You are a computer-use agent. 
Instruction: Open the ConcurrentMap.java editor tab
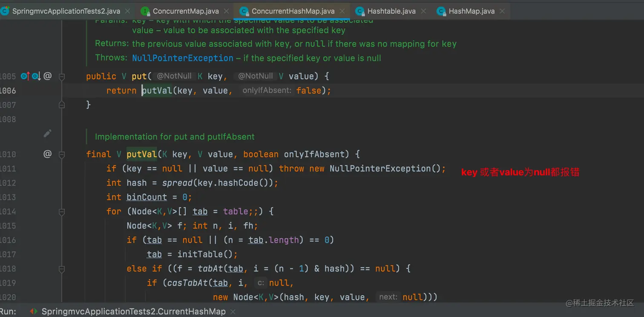(x=186, y=11)
